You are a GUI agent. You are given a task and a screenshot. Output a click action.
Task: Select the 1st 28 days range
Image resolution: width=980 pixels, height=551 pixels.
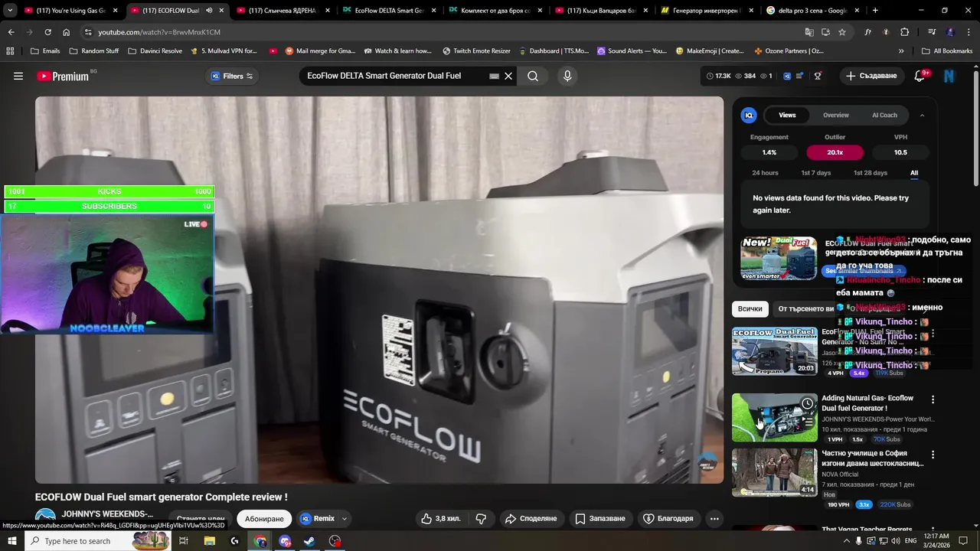(x=871, y=173)
